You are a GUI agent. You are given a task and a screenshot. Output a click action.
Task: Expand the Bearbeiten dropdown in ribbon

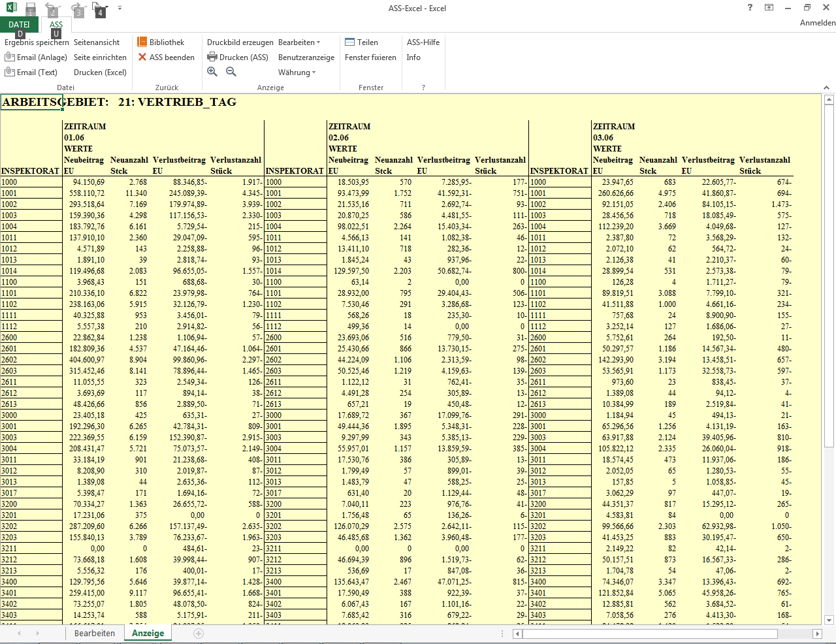pos(299,42)
